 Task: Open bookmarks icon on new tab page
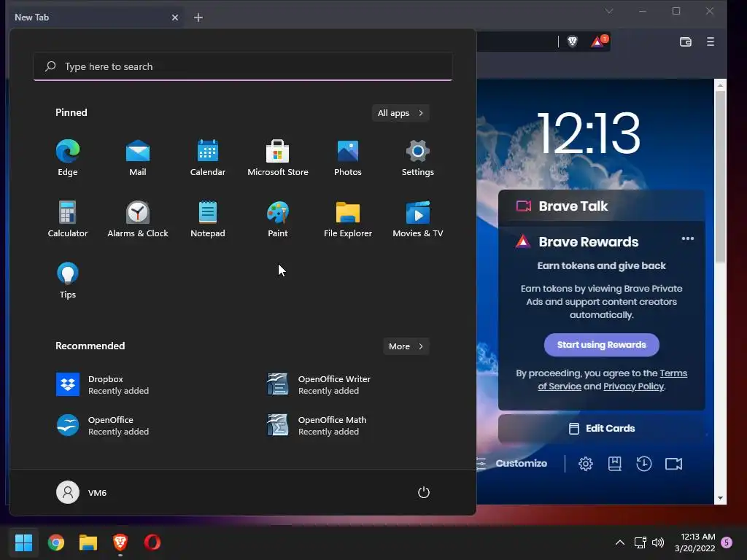pos(614,463)
